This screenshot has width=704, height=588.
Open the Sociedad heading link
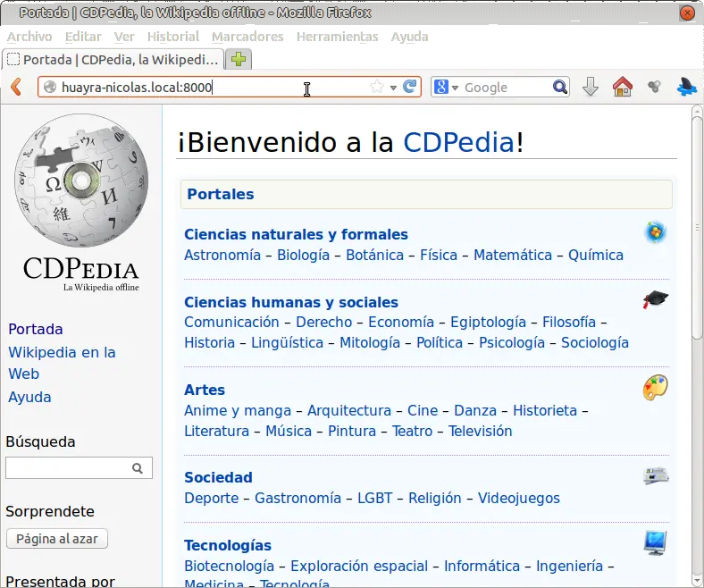(218, 477)
